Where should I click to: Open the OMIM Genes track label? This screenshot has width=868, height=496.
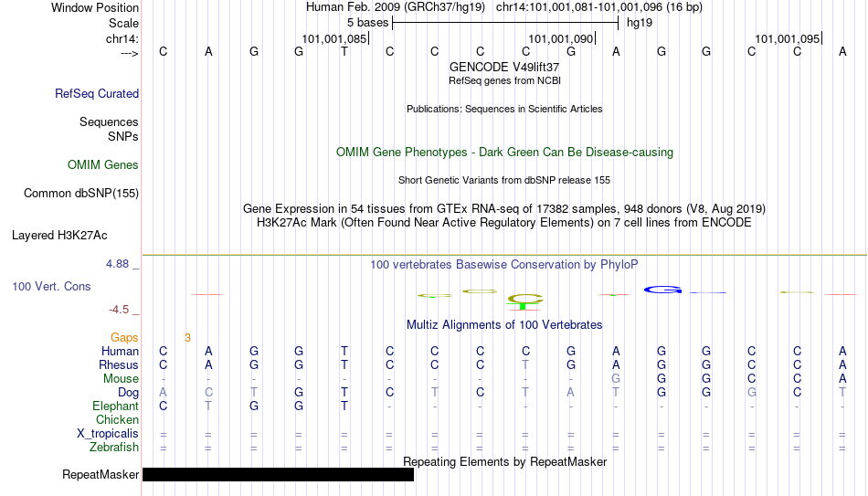(x=103, y=165)
